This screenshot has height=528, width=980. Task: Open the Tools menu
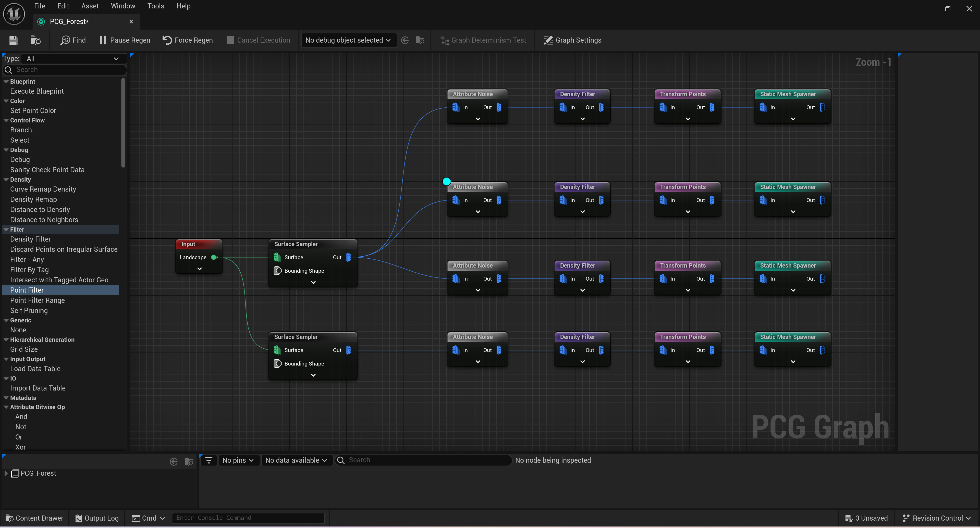tap(156, 6)
